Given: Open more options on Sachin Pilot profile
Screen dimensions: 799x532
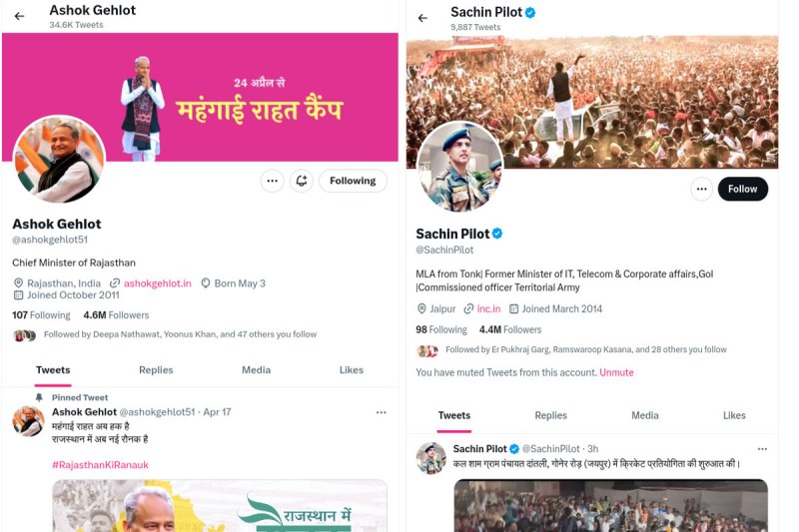Looking at the screenshot, I should point(702,189).
